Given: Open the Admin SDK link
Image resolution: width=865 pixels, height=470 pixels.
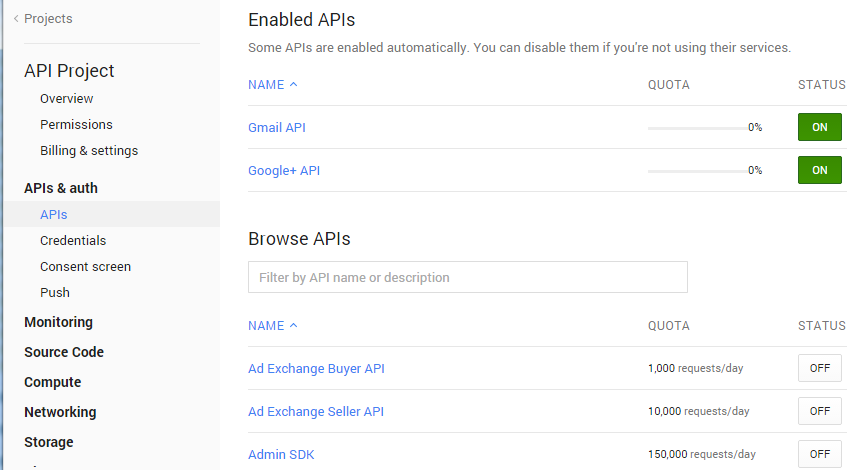Looking at the screenshot, I should (x=281, y=455).
